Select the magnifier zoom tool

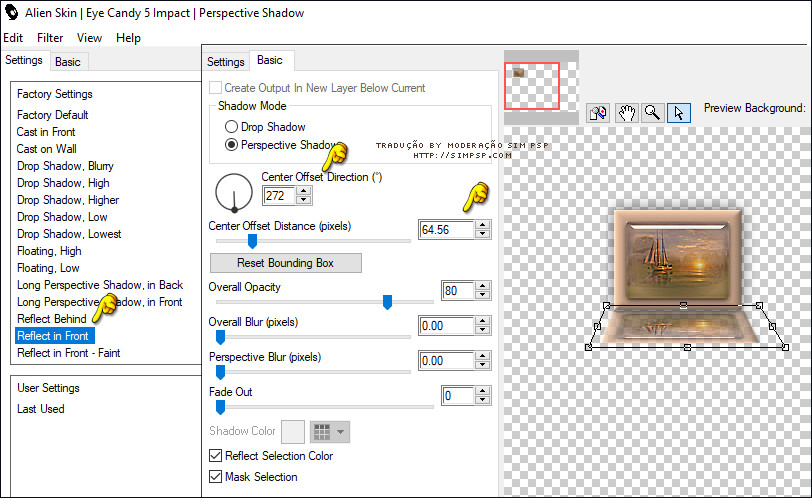point(652,113)
